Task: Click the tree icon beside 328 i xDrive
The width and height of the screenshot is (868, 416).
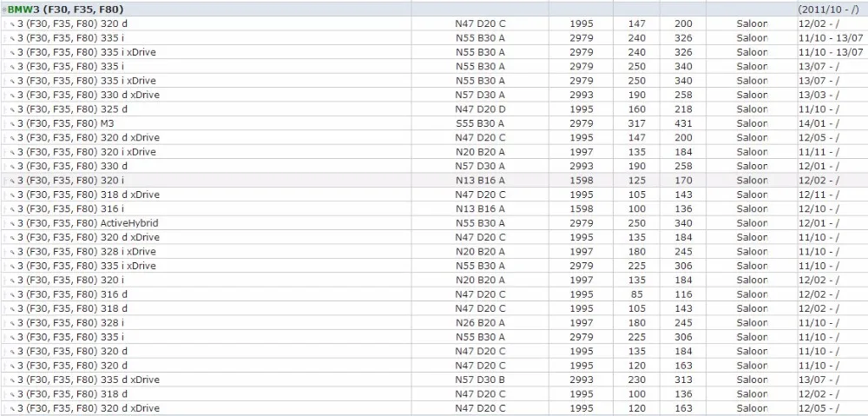Action: coord(11,252)
